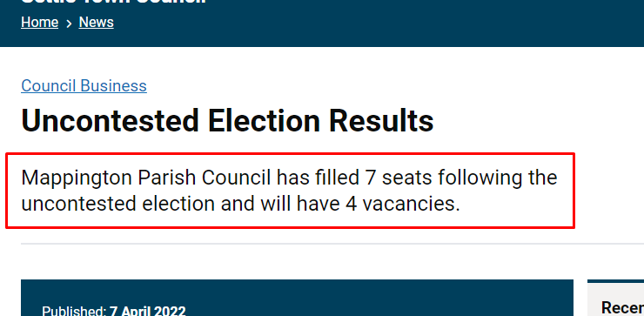The width and height of the screenshot is (644, 316).
Task: Open the Home breadcrumb link
Action: pos(39,22)
